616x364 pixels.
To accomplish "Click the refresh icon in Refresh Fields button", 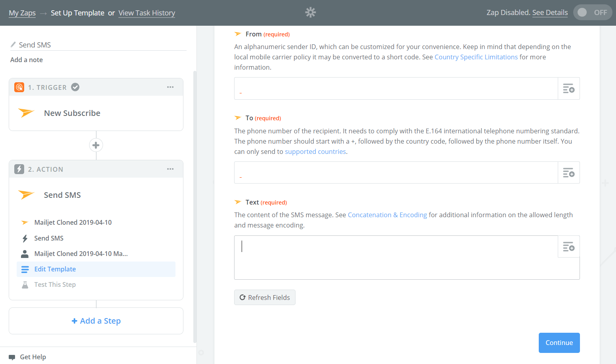I will pyautogui.click(x=242, y=297).
